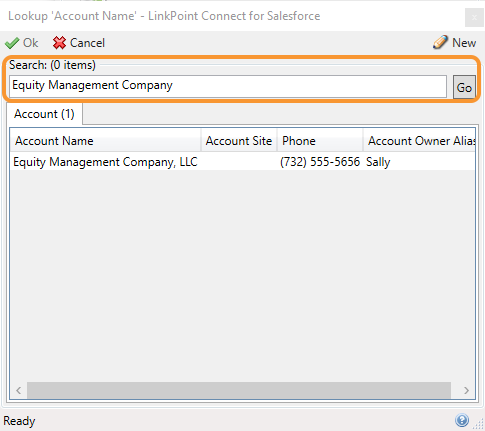Close the Lookup Account Name dialog
The image size is (485, 431).
pyautogui.click(x=474, y=17)
